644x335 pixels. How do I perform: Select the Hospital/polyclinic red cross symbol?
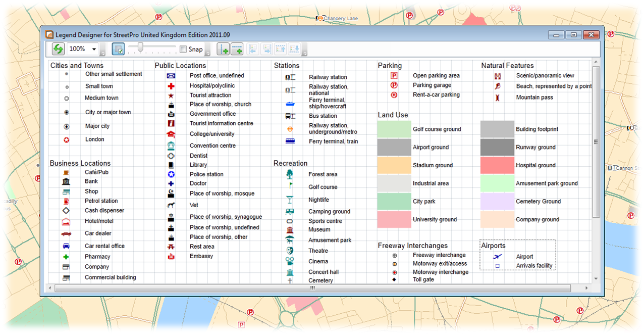[171, 86]
